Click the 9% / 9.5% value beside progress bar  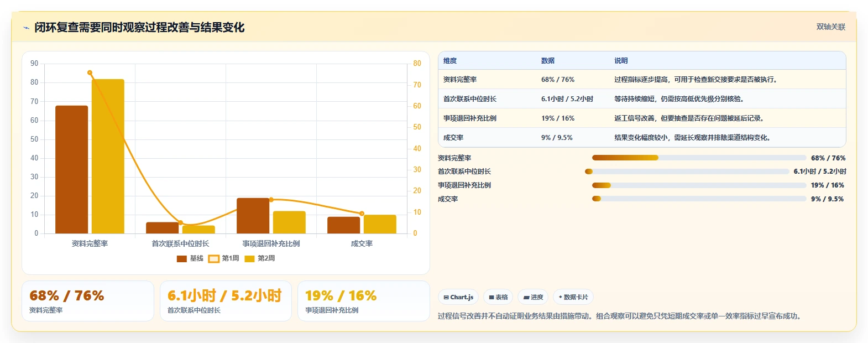pyautogui.click(x=827, y=199)
